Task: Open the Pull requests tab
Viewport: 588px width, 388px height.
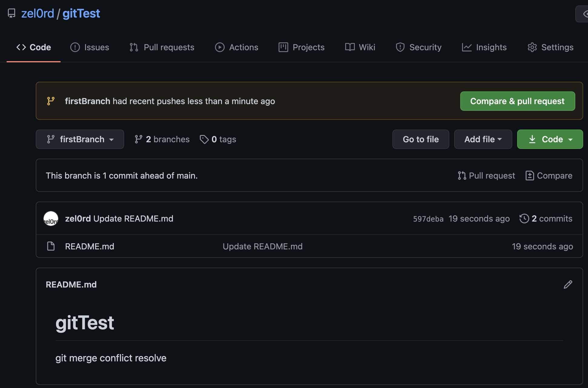Action: pyautogui.click(x=162, y=47)
